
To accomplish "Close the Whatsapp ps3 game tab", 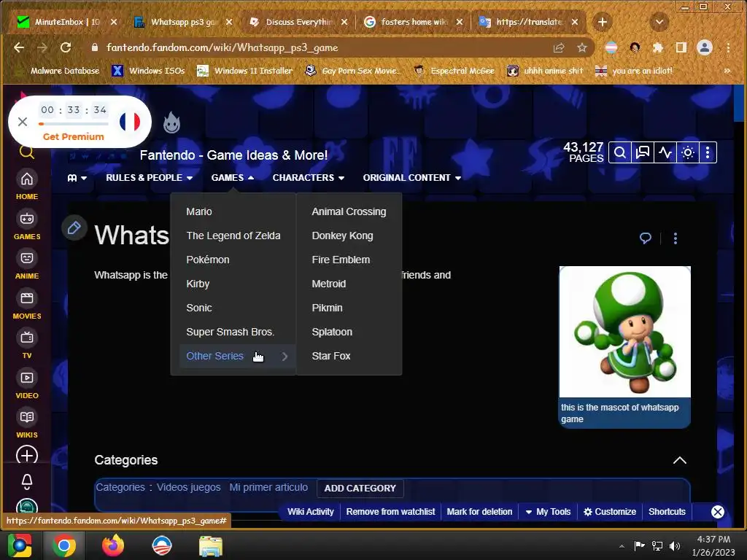I will 229,22.
